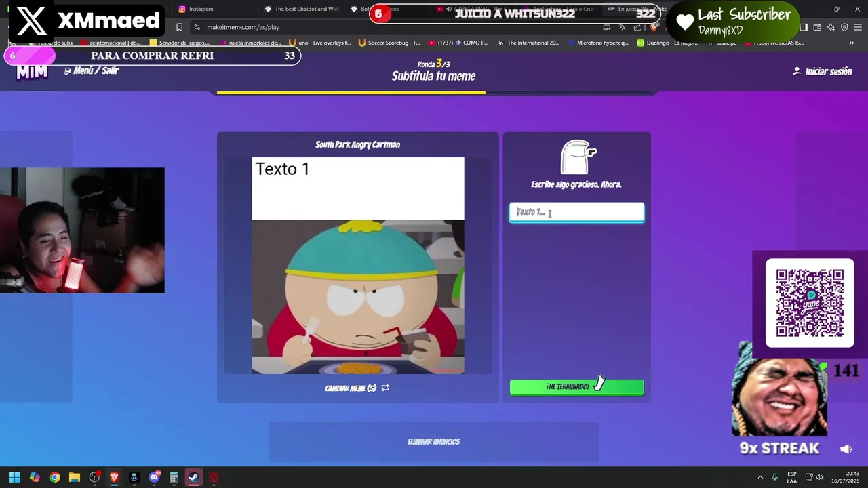
Task: Open the Windows Start menu
Action: coord(14,477)
